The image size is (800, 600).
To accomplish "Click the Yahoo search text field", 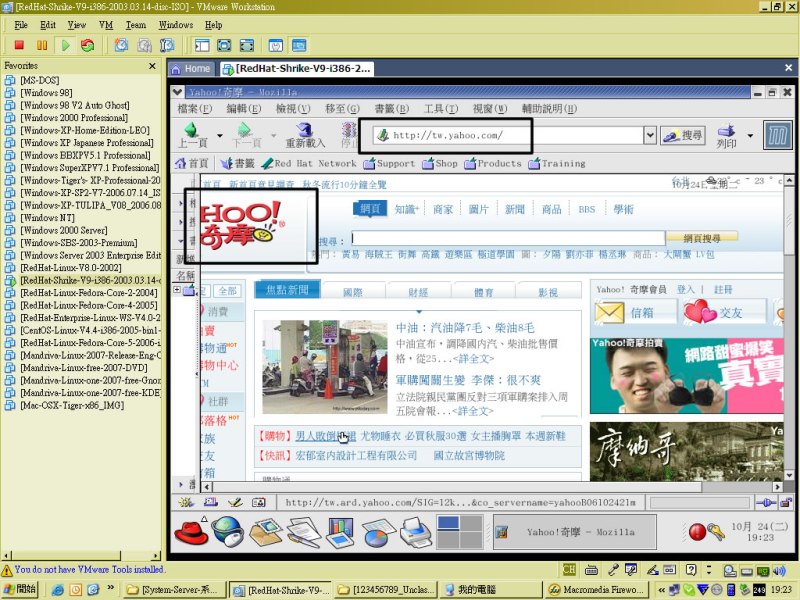I will coord(508,238).
